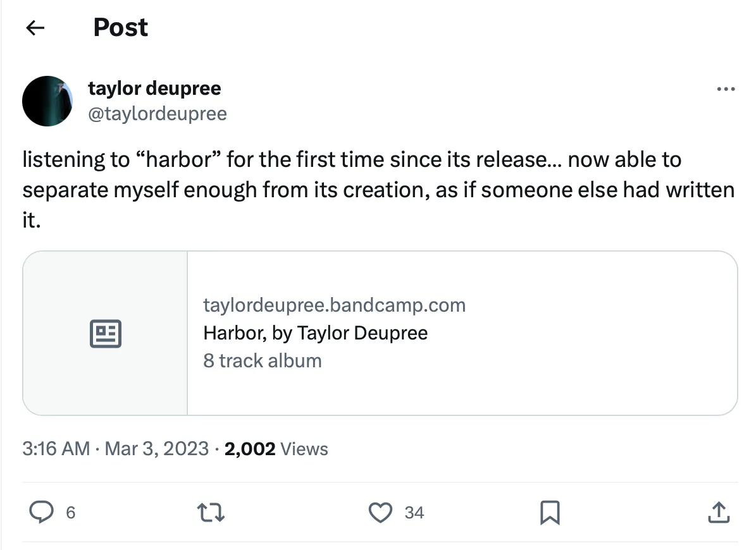
Task: View the 2,002 Views count
Action: click(x=276, y=449)
